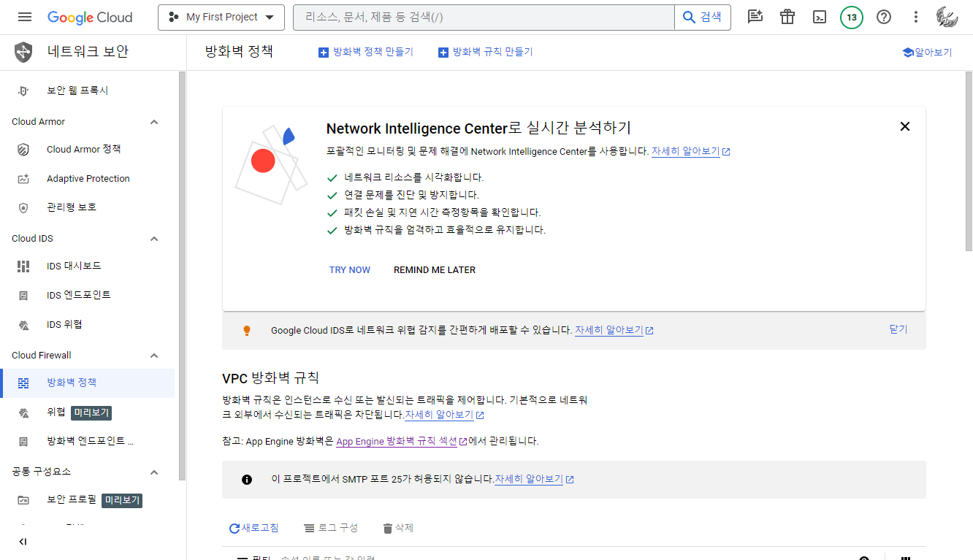Select the IDS 위협 icon
Viewport: 973px width, 560px height.
[x=23, y=324]
